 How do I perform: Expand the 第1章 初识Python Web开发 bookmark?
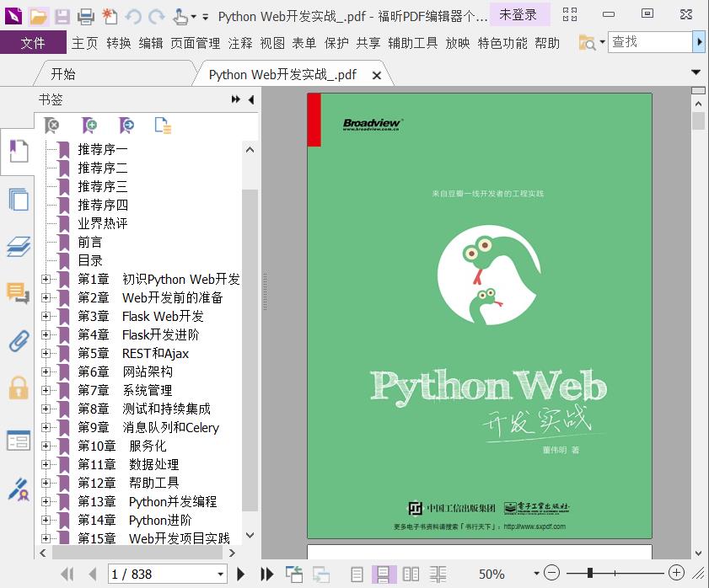46,280
